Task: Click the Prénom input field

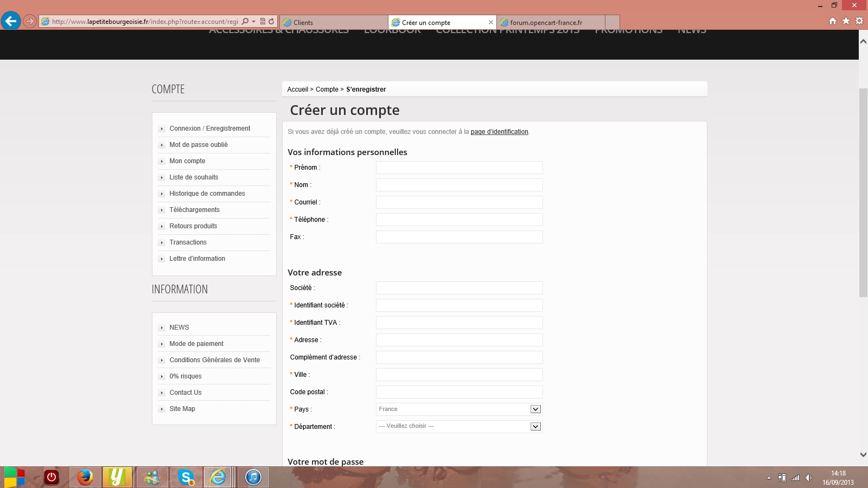Action: [x=459, y=168]
